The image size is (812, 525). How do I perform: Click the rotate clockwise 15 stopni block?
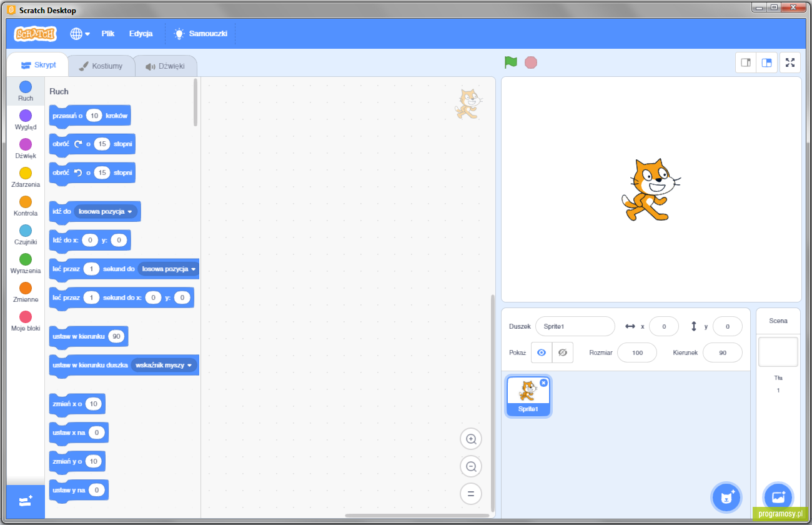pyautogui.click(x=92, y=144)
